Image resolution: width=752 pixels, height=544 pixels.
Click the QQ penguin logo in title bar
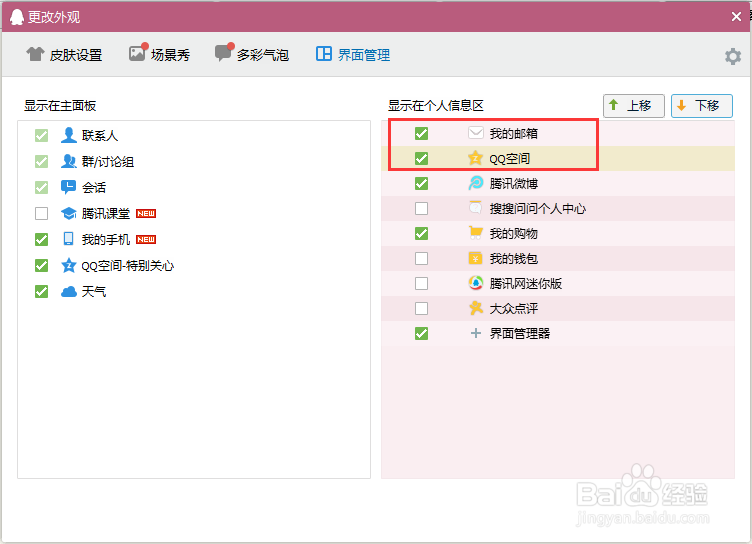17,17
